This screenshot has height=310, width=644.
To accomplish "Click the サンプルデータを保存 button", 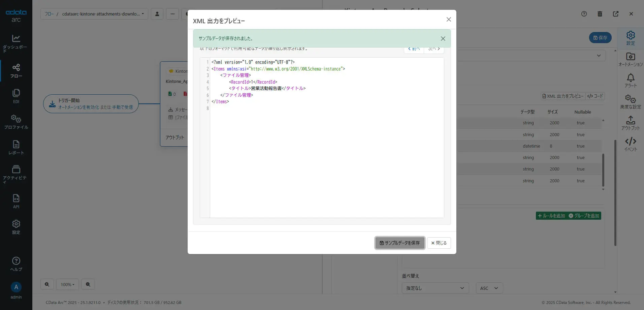I will click(x=400, y=243).
